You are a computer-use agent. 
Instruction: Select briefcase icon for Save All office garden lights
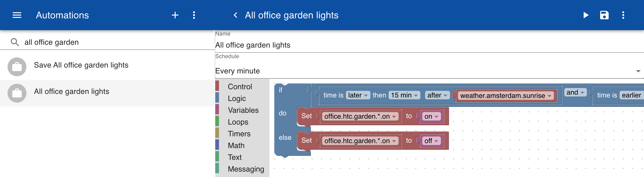[x=17, y=67]
